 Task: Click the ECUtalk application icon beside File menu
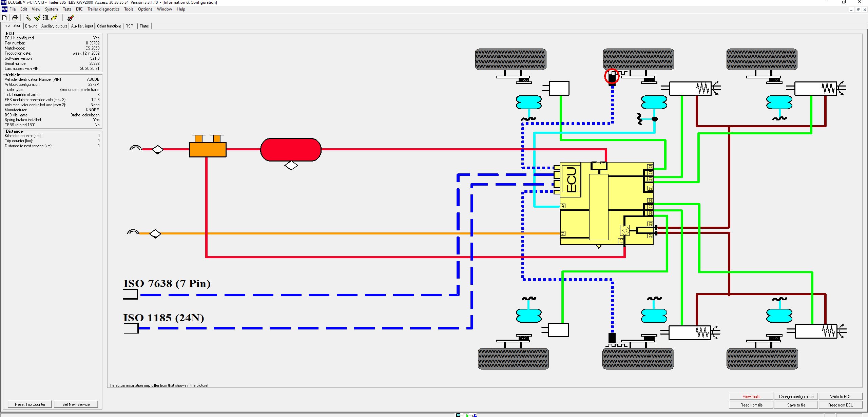pos(4,9)
